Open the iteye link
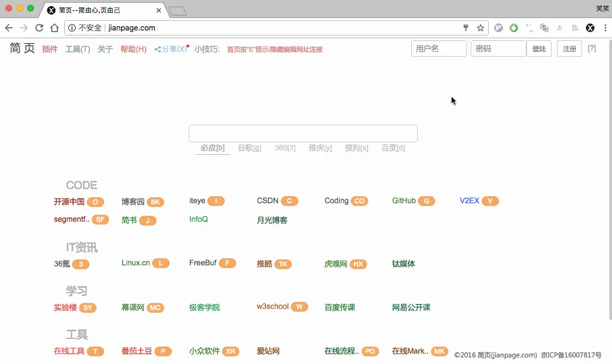The width and height of the screenshot is (612, 364). 197,201
